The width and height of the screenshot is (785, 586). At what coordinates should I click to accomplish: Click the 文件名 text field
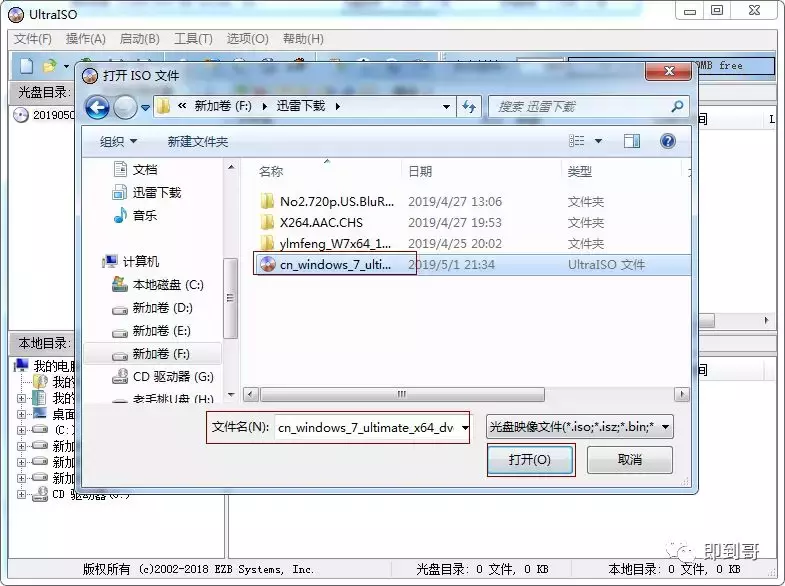[x=367, y=427]
